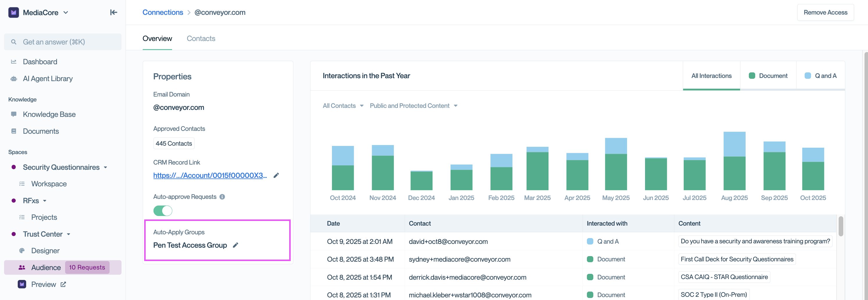The height and width of the screenshot is (300, 868).
Task: Click the Preview logo icon
Action: click(x=22, y=284)
